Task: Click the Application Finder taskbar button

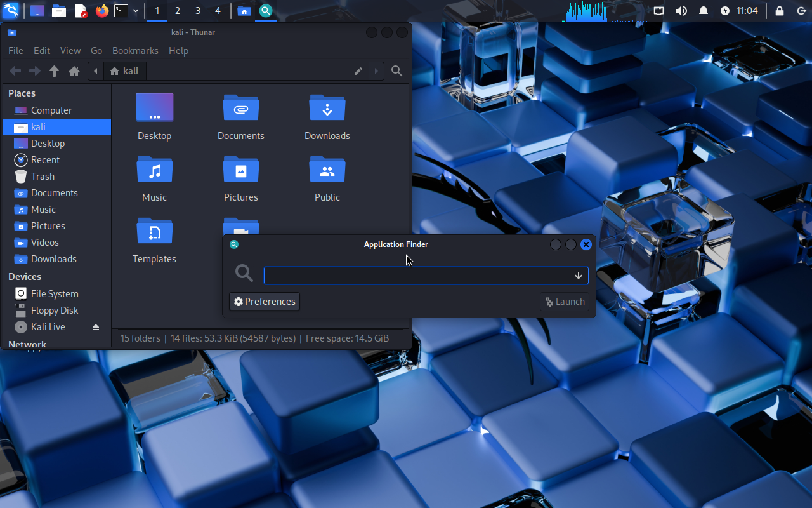Action: click(266, 11)
